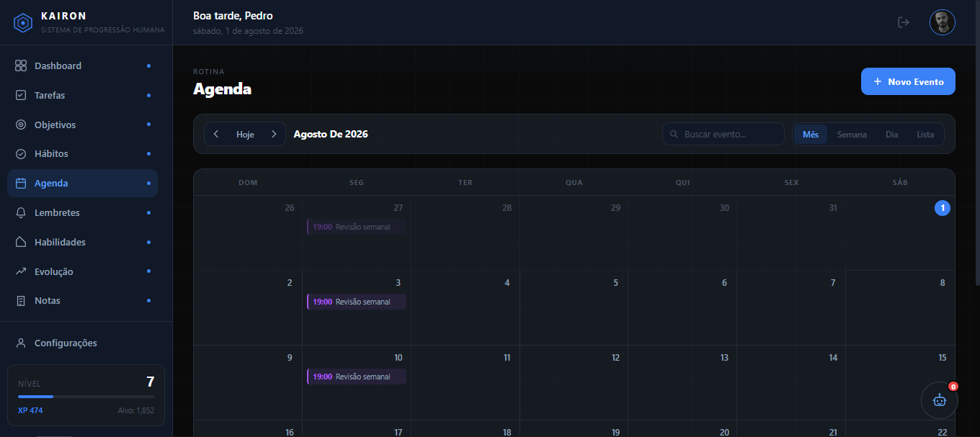Click the Notas document icon
The image size is (980, 437).
click(21, 301)
